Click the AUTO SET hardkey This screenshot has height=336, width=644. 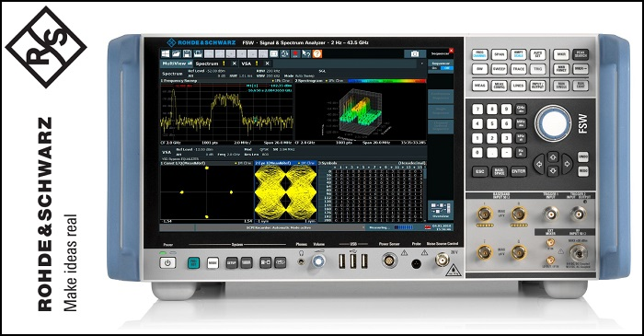click(x=537, y=54)
